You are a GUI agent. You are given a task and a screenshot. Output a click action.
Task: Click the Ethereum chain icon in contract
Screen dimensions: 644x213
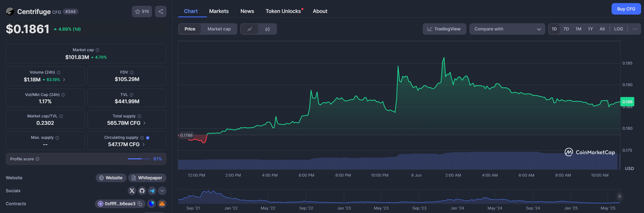coord(101,204)
